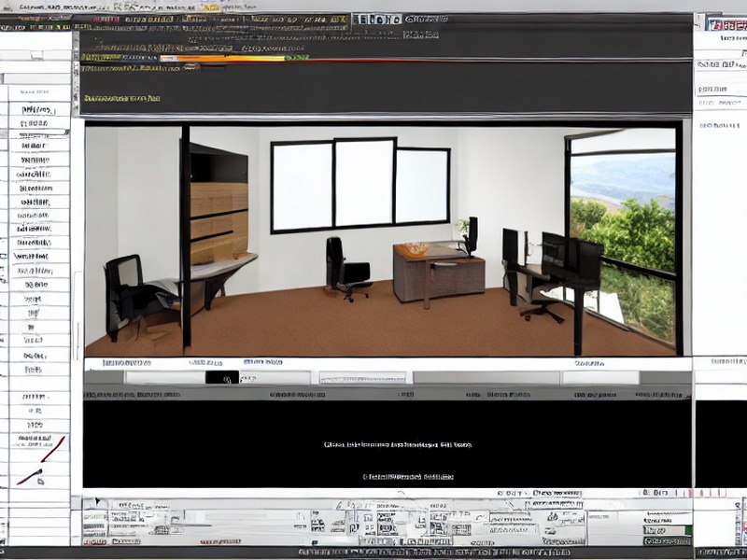The height and width of the screenshot is (560, 747).
Task: Click the binoculars icon in bottom toolbar
Action: pos(553,516)
